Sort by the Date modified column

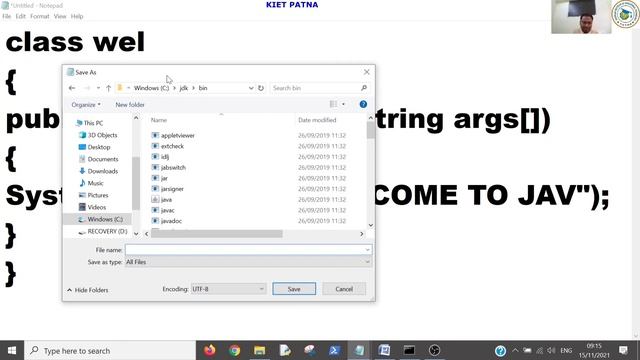[x=317, y=120]
